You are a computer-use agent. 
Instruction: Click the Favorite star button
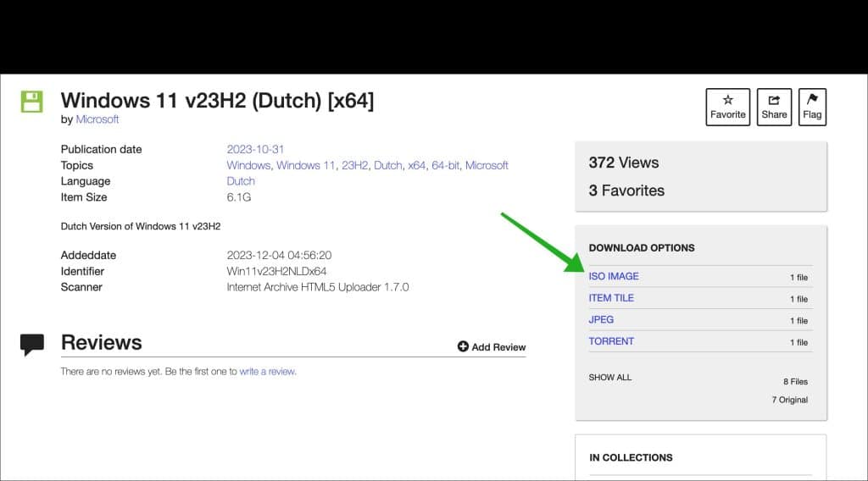point(727,107)
